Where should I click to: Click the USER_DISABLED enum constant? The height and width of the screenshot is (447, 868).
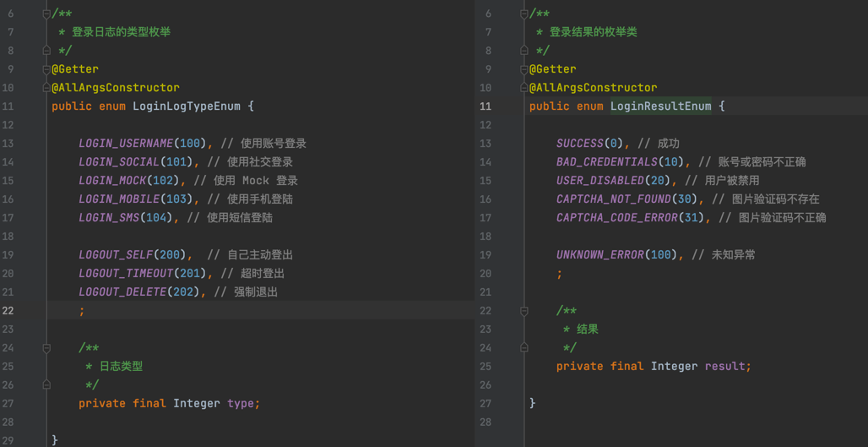[599, 181]
